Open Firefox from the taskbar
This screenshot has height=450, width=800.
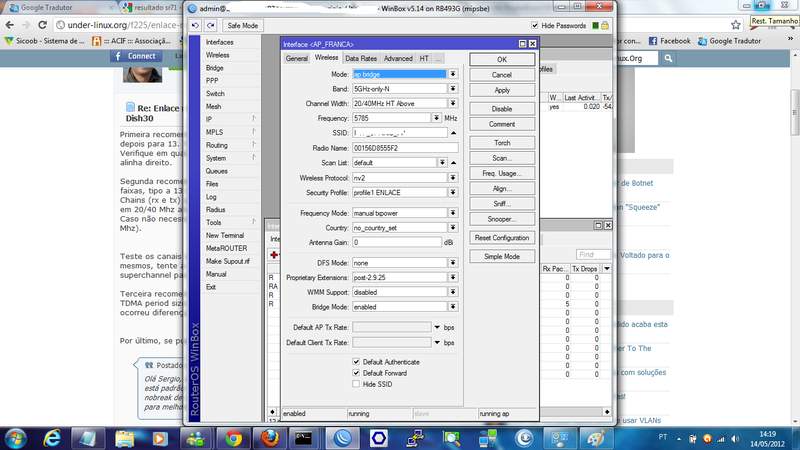coord(267,437)
